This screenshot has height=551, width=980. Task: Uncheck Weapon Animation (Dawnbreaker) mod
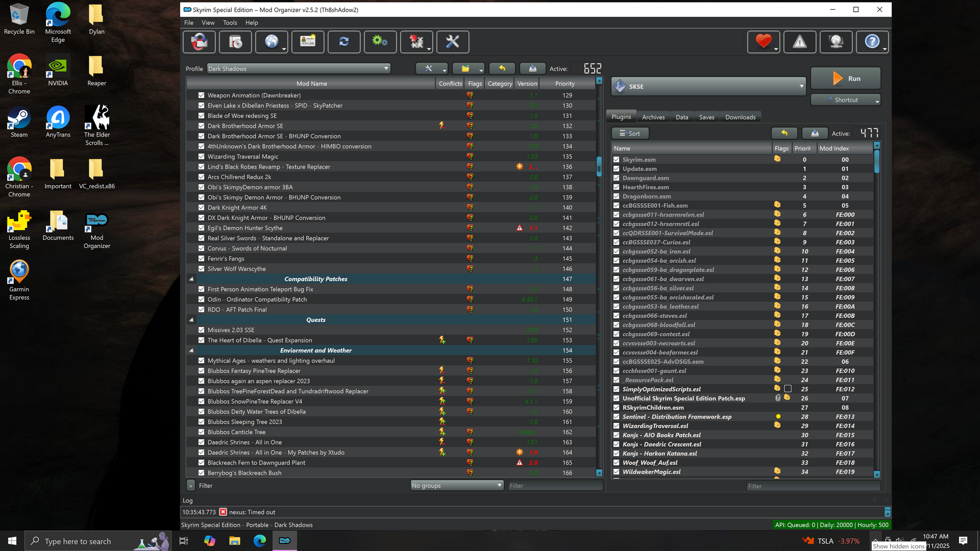202,95
